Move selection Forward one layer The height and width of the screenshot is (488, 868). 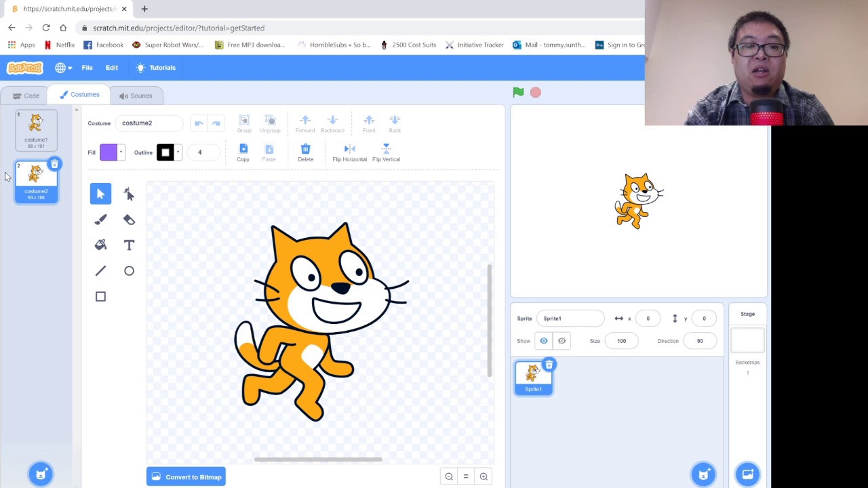click(x=305, y=123)
